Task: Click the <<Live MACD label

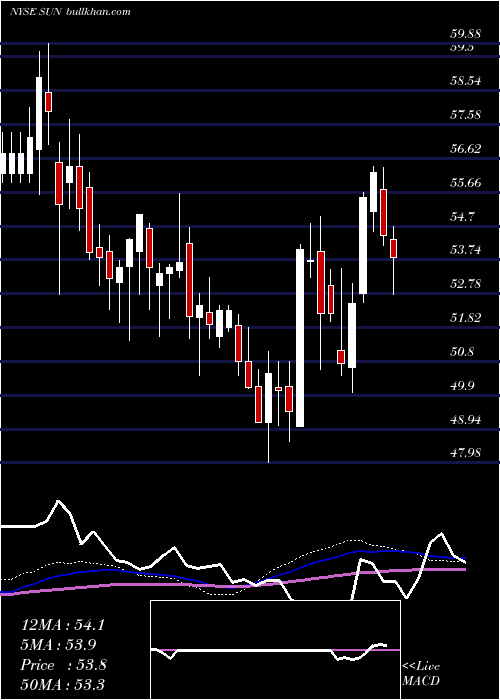Action: (x=421, y=673)
